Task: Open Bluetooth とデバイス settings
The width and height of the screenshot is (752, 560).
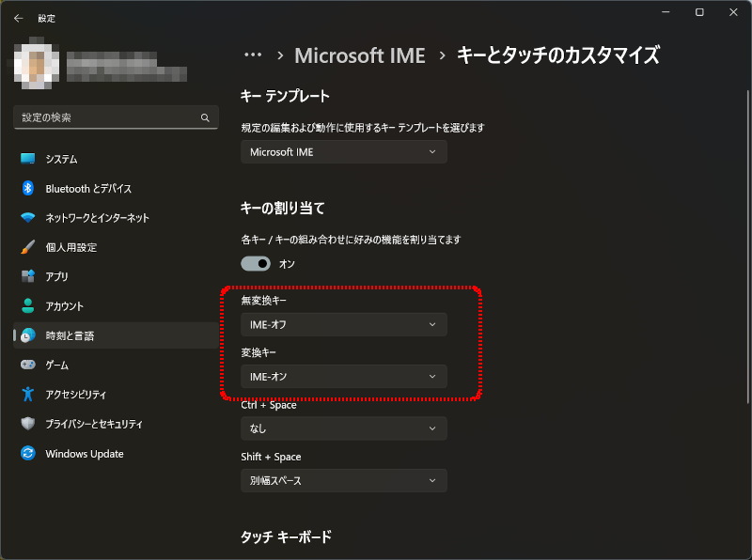Action: pyautogui.click(x=116, y=188)
